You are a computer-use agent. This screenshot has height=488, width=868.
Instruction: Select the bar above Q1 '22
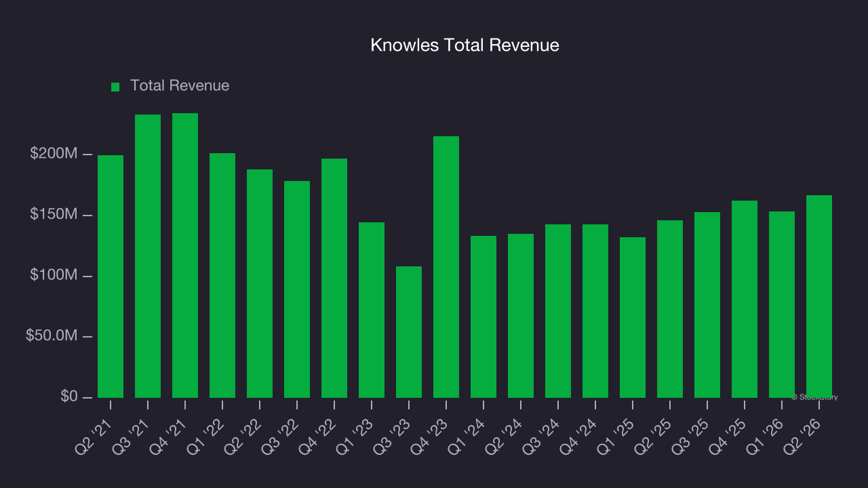pos(222,275)
